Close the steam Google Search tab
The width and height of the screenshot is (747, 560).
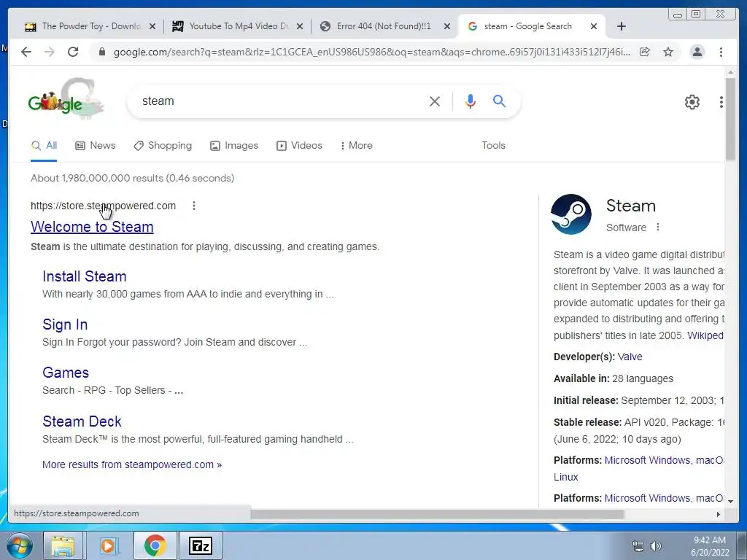(594, 26)
